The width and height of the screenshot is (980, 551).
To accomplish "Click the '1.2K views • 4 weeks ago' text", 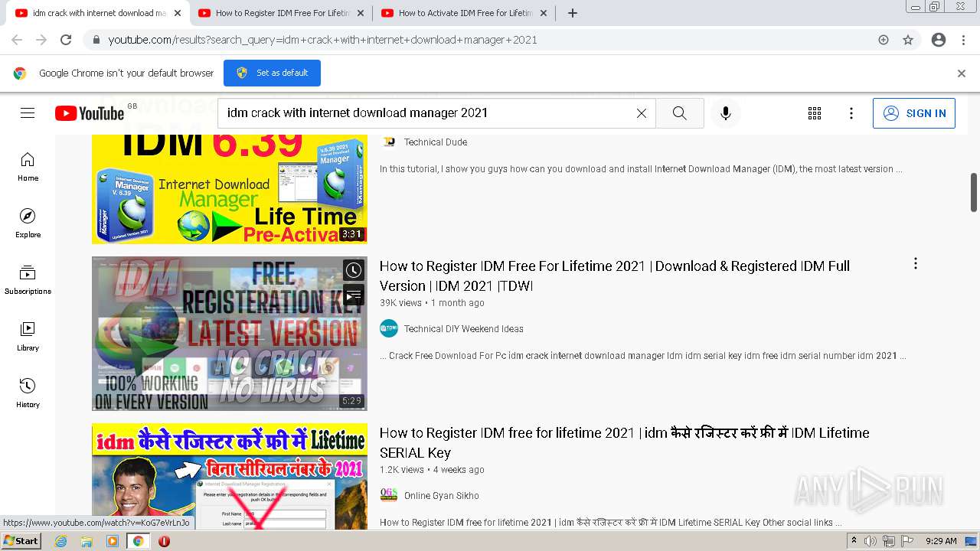I will pos(432,470).
